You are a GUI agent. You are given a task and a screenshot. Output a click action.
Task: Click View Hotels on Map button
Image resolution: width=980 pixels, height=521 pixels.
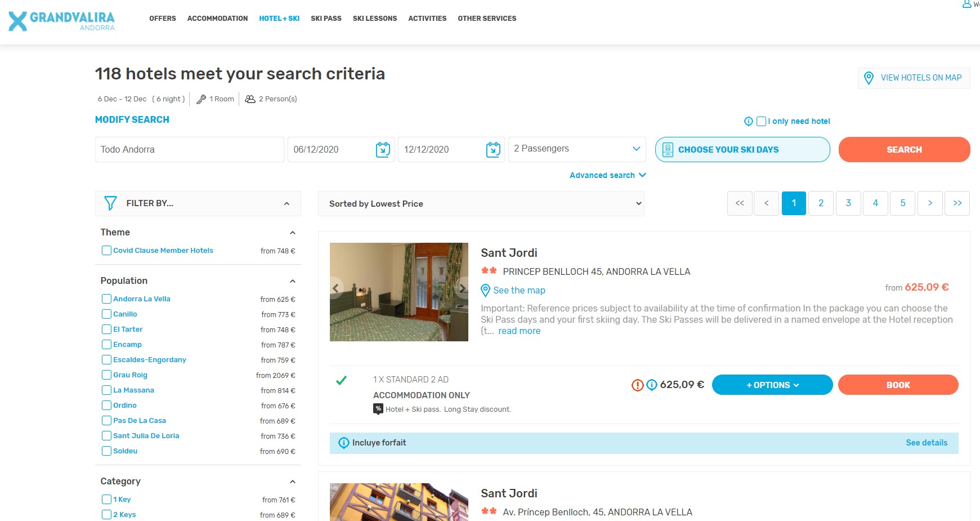914,78
